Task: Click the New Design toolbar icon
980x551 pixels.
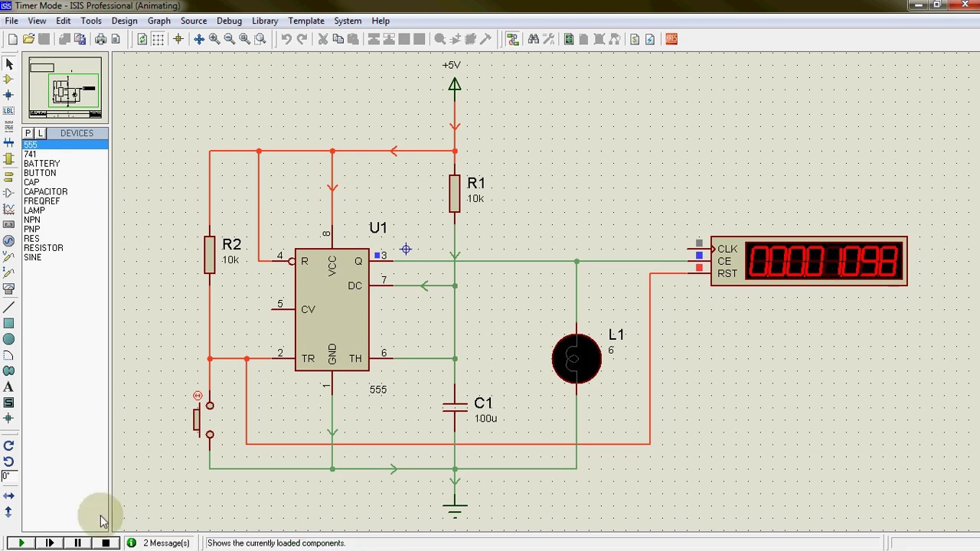Action: pos(13,39)
